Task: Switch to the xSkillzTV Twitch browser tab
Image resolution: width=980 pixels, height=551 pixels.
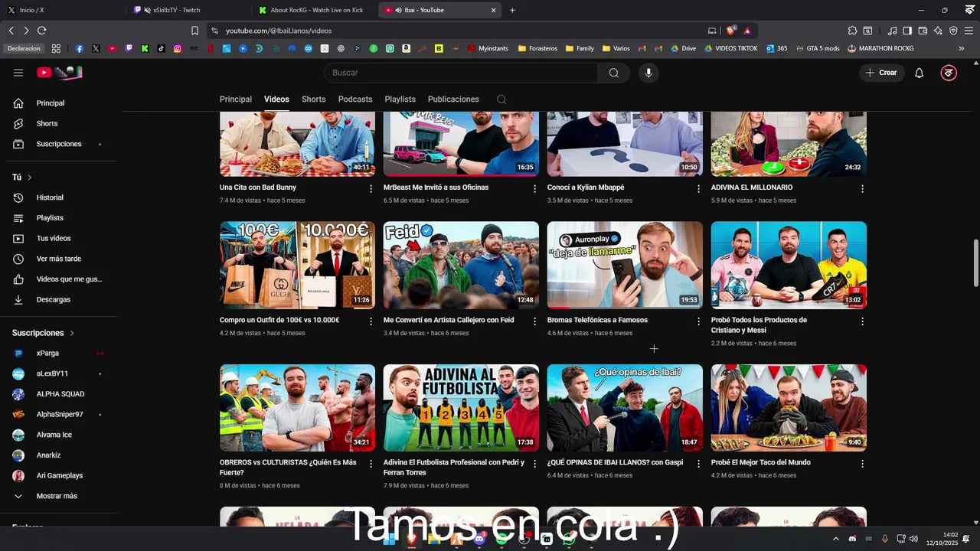Action: coord(188,10)
